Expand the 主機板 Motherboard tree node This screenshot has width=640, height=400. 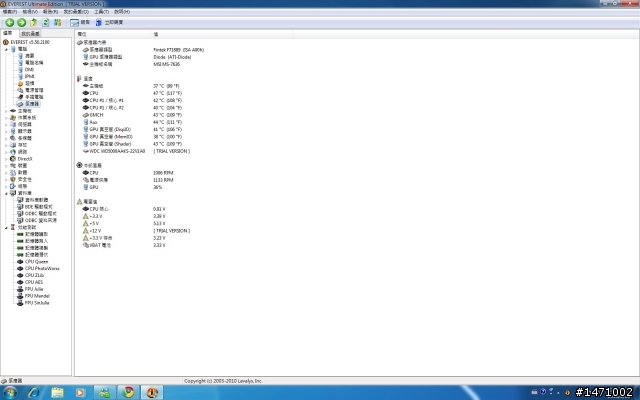[6, 111]
